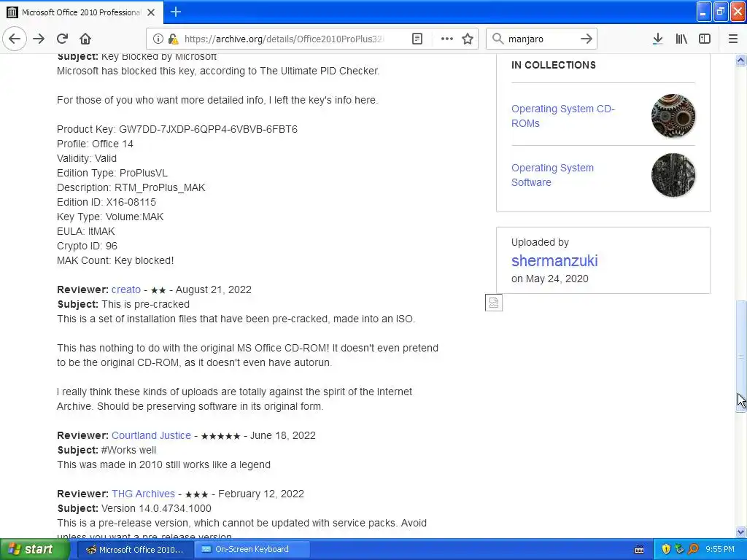
Task: Switch to Microsoft Office 2010 taskbar button
Action: 135,549
